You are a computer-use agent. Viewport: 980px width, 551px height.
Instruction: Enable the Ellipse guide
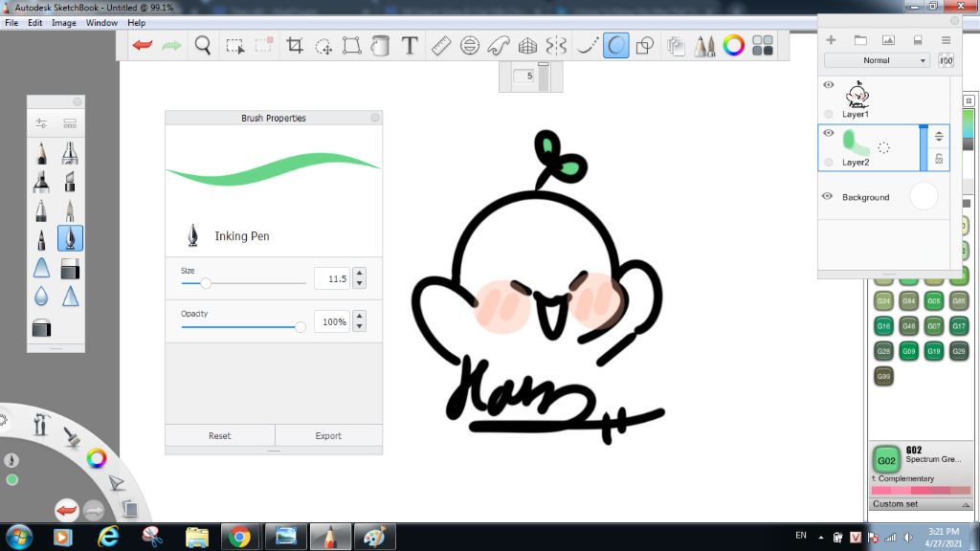pos(469,46)
